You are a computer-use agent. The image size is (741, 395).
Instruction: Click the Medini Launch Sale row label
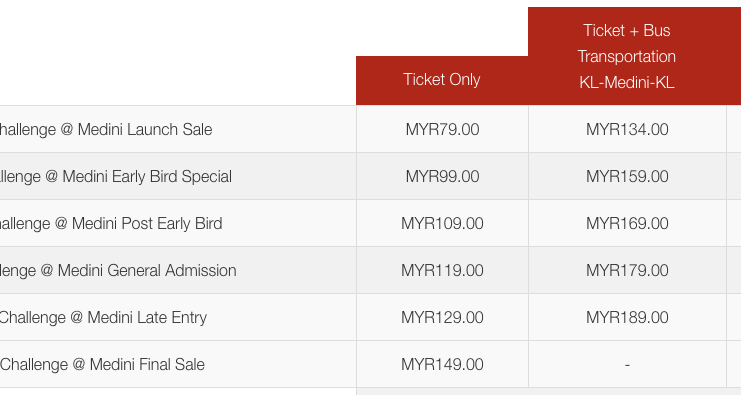point(105,129)
